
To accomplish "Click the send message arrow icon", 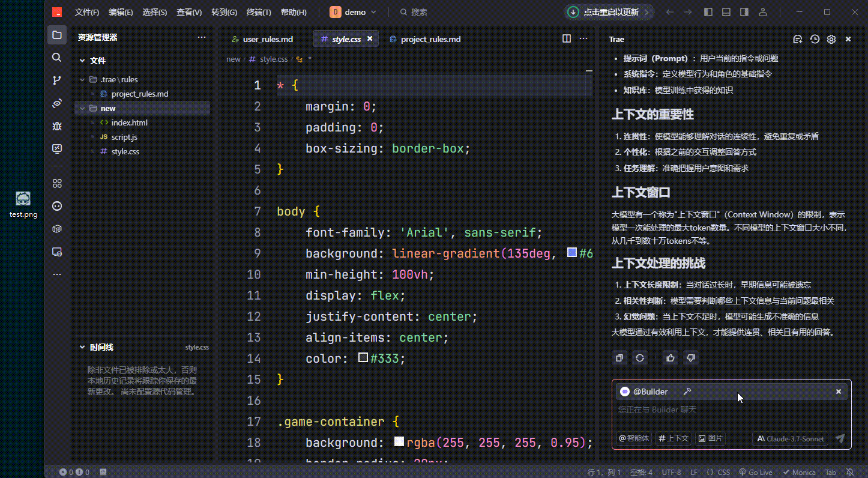I will click(x=840, y=438).
